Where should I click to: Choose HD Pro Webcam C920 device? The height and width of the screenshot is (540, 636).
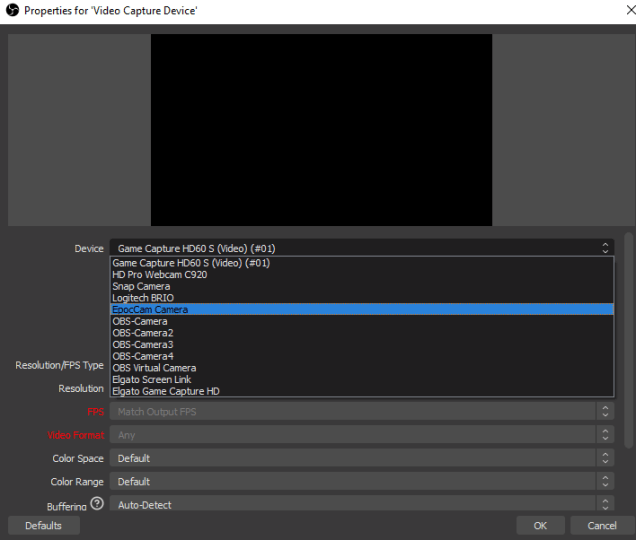(x=361, y=275)
